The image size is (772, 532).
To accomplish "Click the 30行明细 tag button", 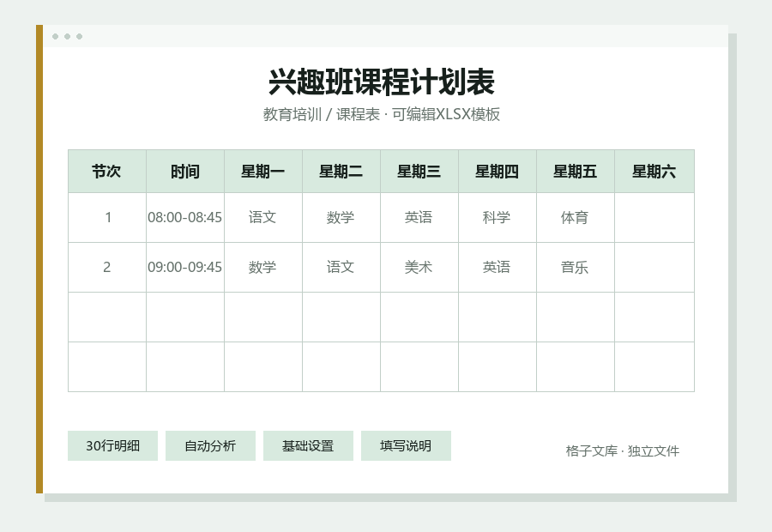I will 112,446.
